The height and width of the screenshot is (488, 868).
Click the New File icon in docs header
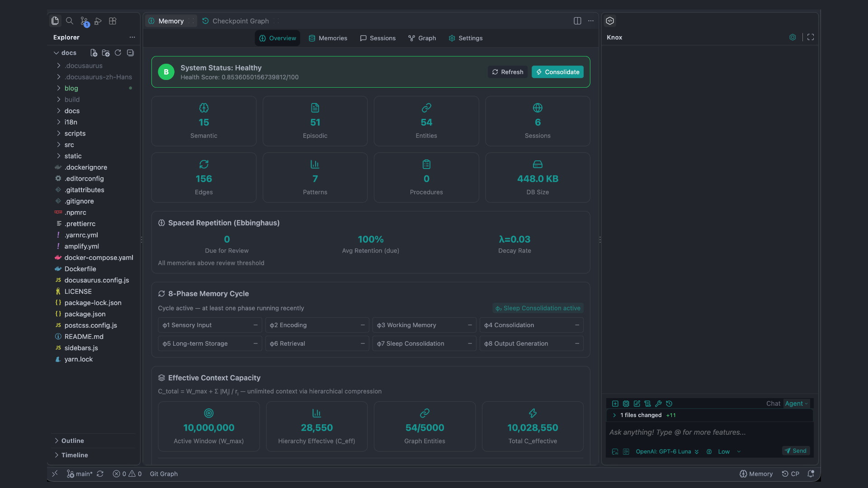tap(94, 53)
